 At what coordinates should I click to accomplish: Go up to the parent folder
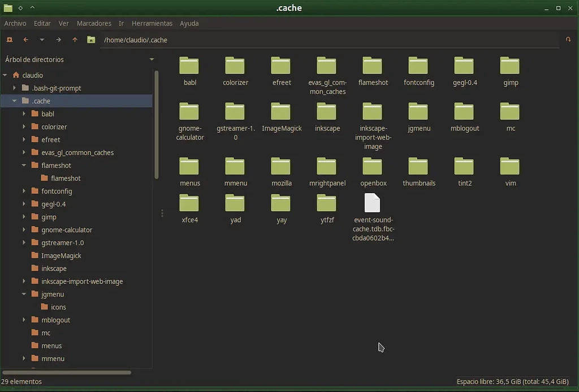coord(75,40)
